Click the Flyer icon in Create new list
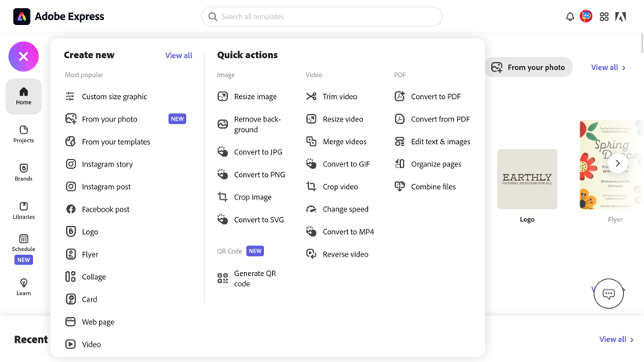The height and width of the screenshot is (362, 644). point(71,254)
